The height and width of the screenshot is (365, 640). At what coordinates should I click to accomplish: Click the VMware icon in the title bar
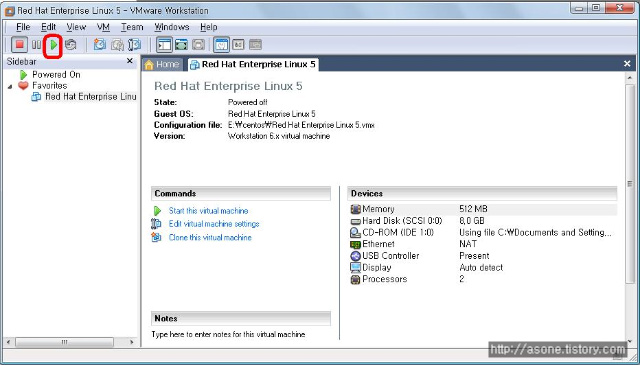pyautogui.click(x=9, y=11)
